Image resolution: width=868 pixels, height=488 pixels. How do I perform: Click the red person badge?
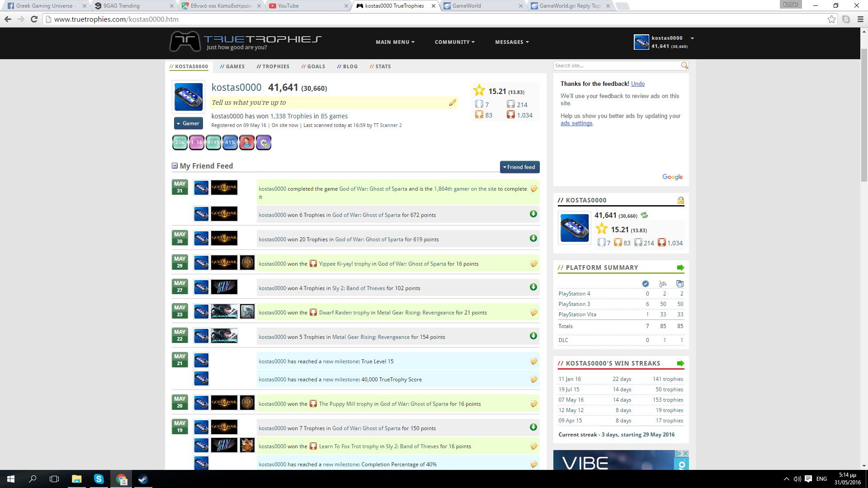coord(247,142)
